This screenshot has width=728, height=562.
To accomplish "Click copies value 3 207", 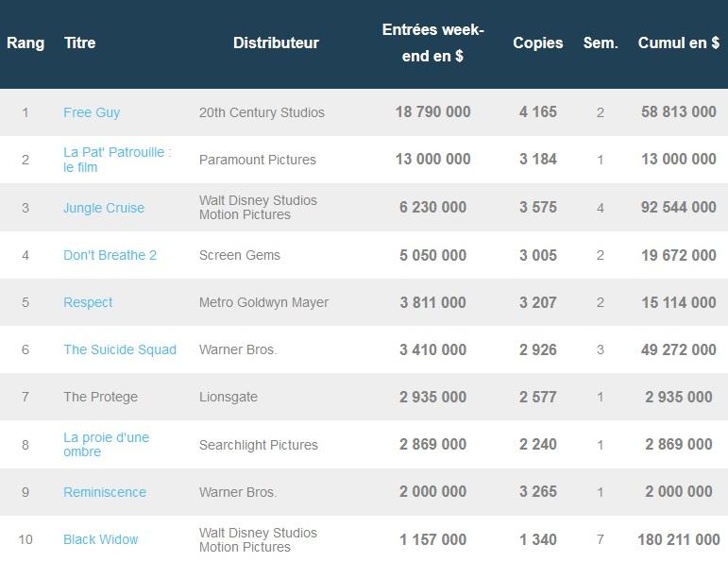I will [x=537, y=302].
